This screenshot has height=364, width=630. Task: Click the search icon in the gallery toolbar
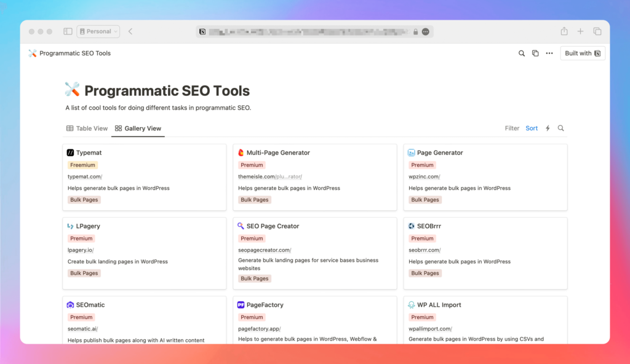pyautogui.click(x=560, y=128)
